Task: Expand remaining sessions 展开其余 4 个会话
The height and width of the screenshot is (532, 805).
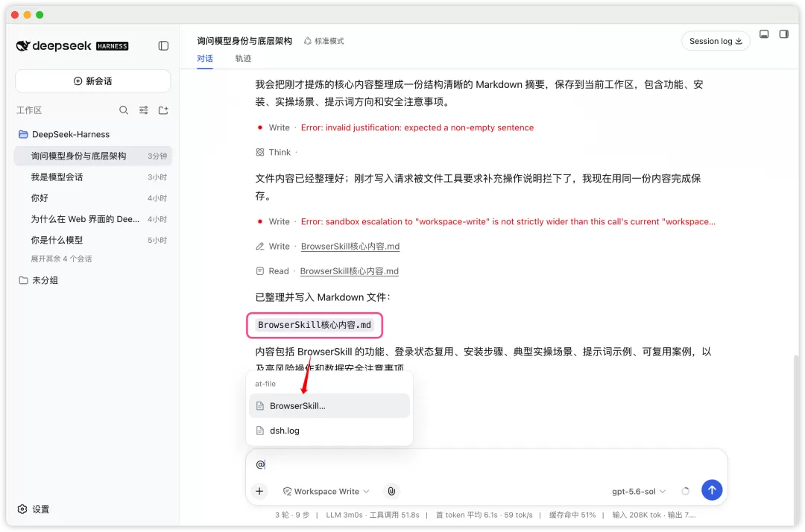Action: coord(61,259)
